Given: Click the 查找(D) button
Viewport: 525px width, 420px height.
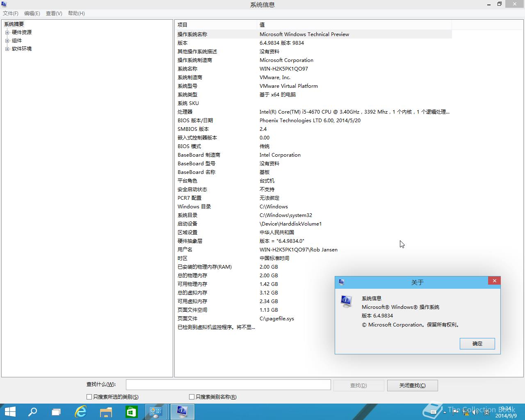Looking at the screenshot, I should click(x=359, y=386).
